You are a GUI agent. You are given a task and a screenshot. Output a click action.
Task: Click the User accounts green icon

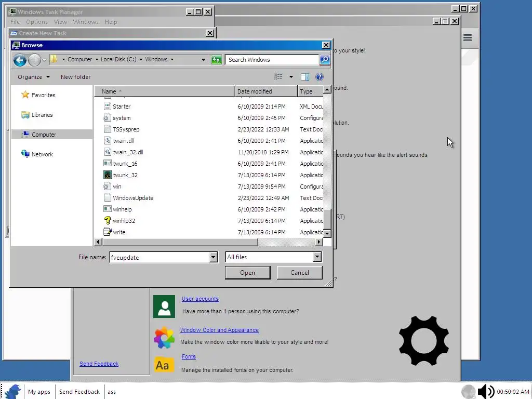pyautogui.click(x=164, y=307)
